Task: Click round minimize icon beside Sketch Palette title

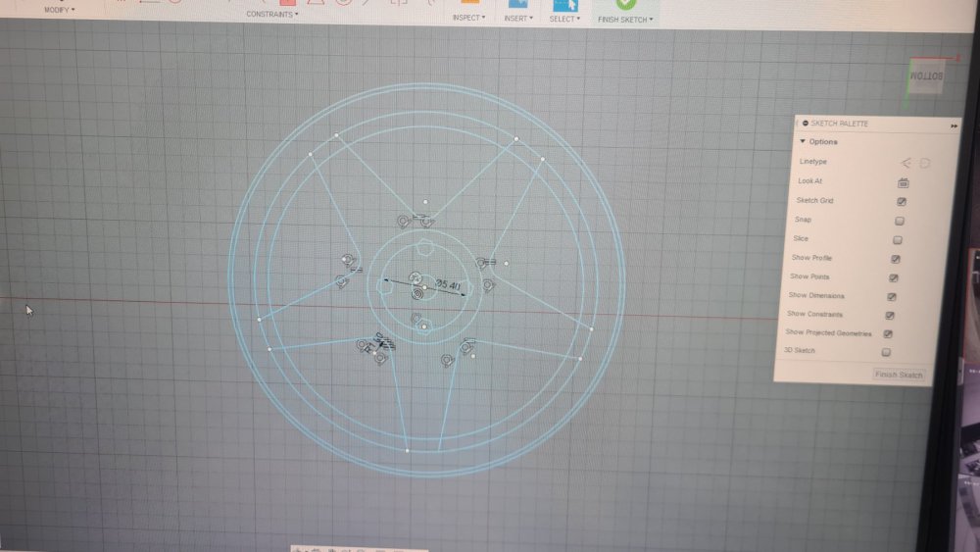Action: click(806, 124)
